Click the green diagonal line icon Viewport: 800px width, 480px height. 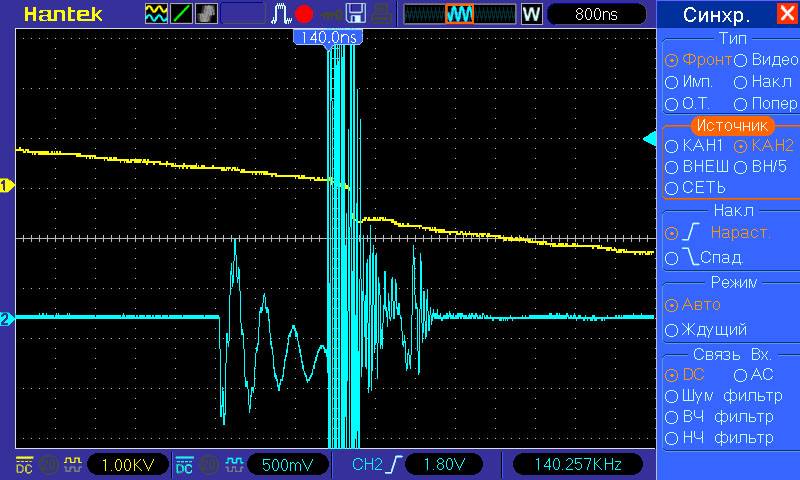[181, 14]
